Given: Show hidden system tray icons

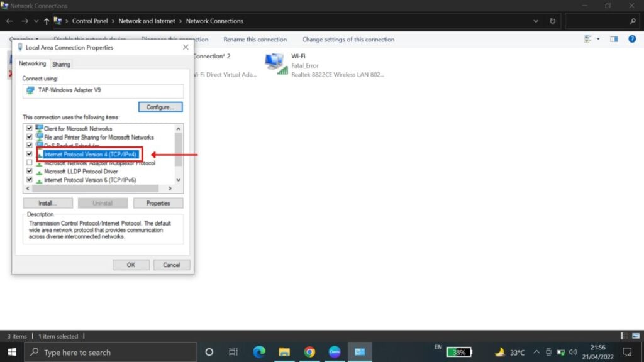Looking at the screenshot, I should point(536,352).
